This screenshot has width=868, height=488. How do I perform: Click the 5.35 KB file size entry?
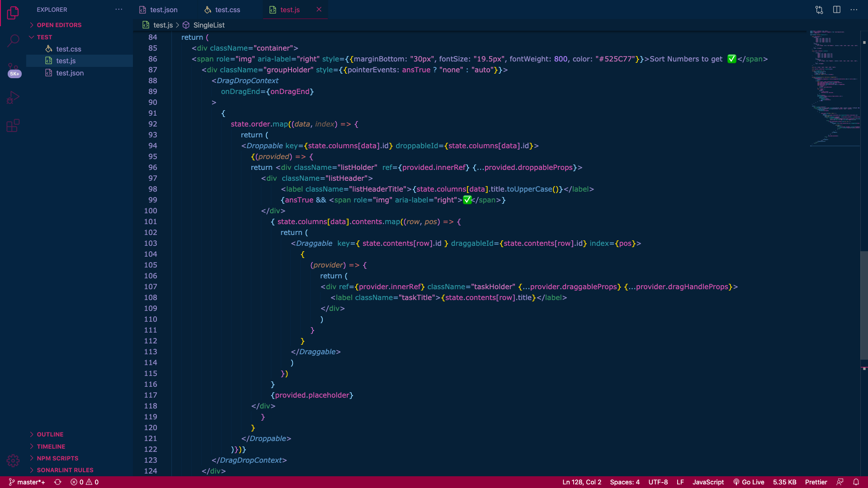click(785, 482)
